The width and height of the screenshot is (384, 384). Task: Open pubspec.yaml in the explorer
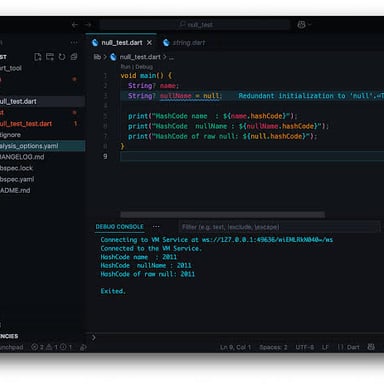click(42, 179)
